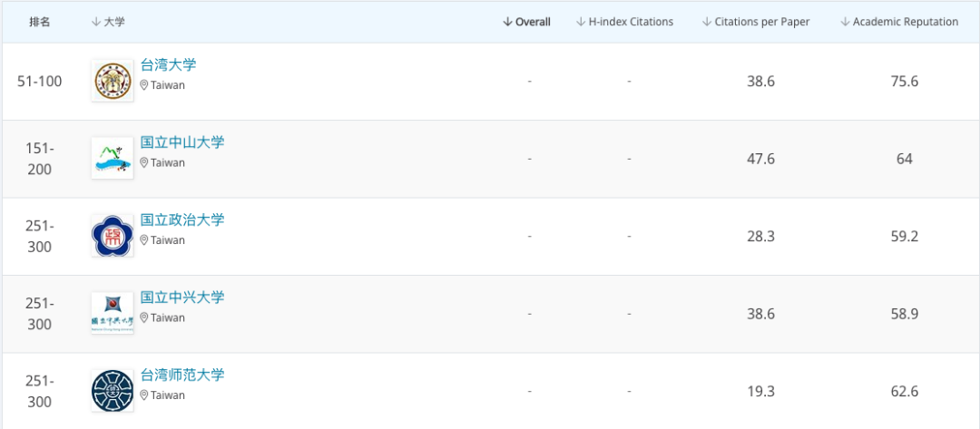Sort by 大学 name column
Screen dimensions: 980x429
pos(108,22)
